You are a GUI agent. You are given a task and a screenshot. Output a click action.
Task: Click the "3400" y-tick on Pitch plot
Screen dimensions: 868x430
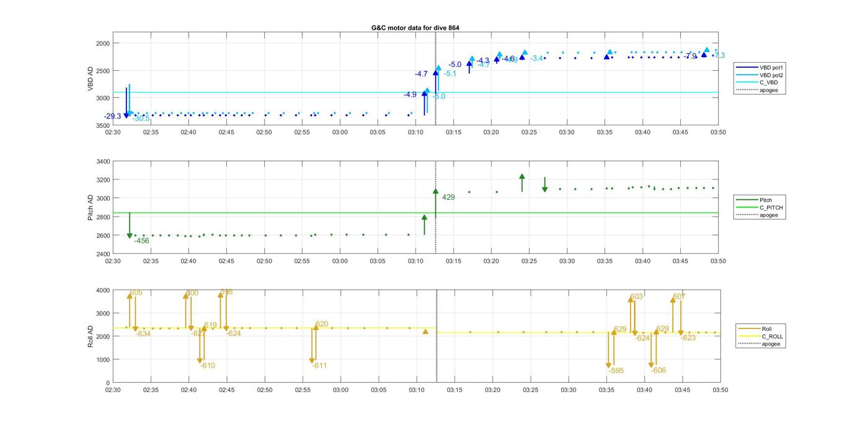click(x=102, y=161)
